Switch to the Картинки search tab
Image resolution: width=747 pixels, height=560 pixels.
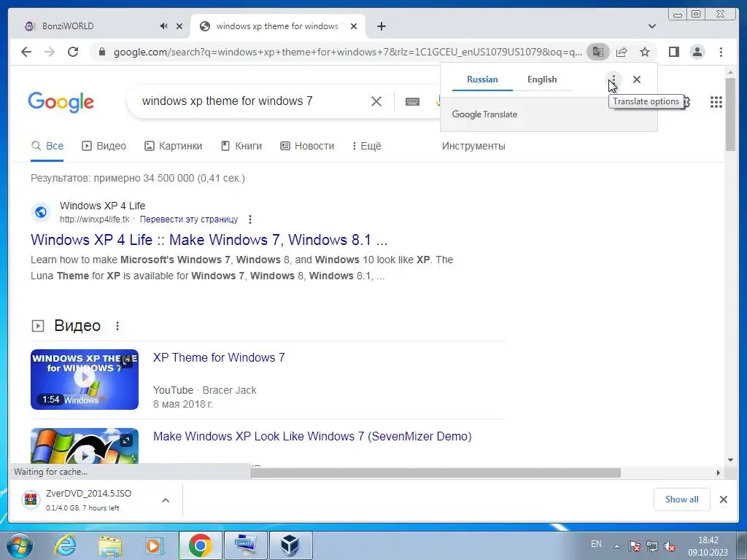pos(174,146)
